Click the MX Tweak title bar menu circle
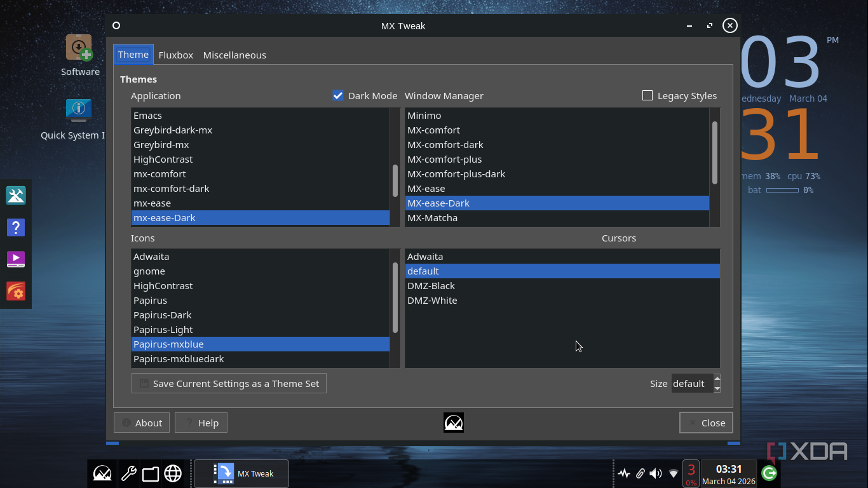Screen dimensions: 868x488 point(116,25)
